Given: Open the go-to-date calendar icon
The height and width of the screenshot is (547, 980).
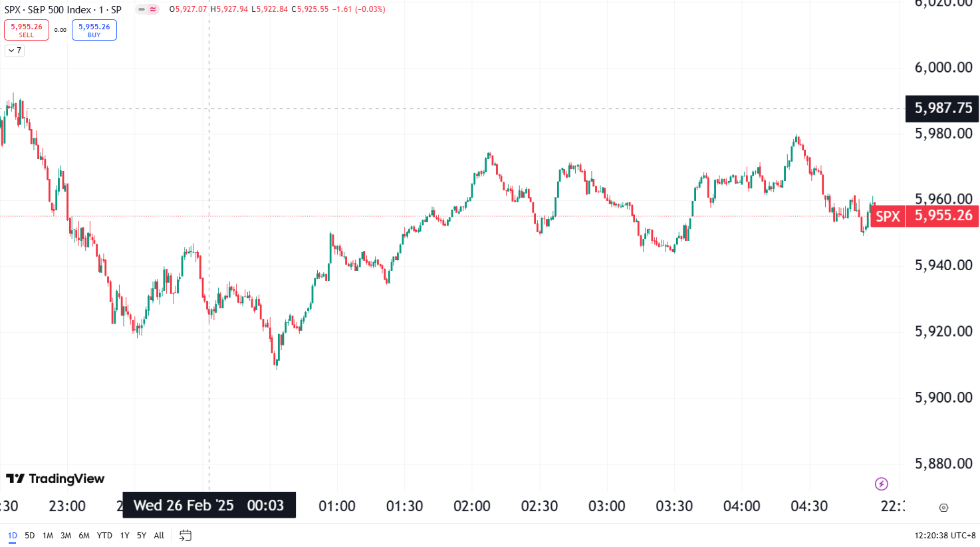Looking at the screenshot, I should [185, 535].
